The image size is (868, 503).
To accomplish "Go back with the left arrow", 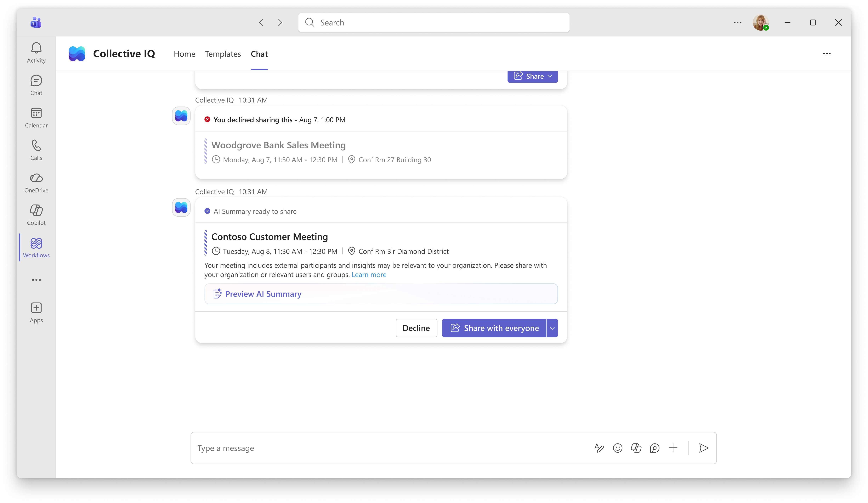I will tap(261, 22).
